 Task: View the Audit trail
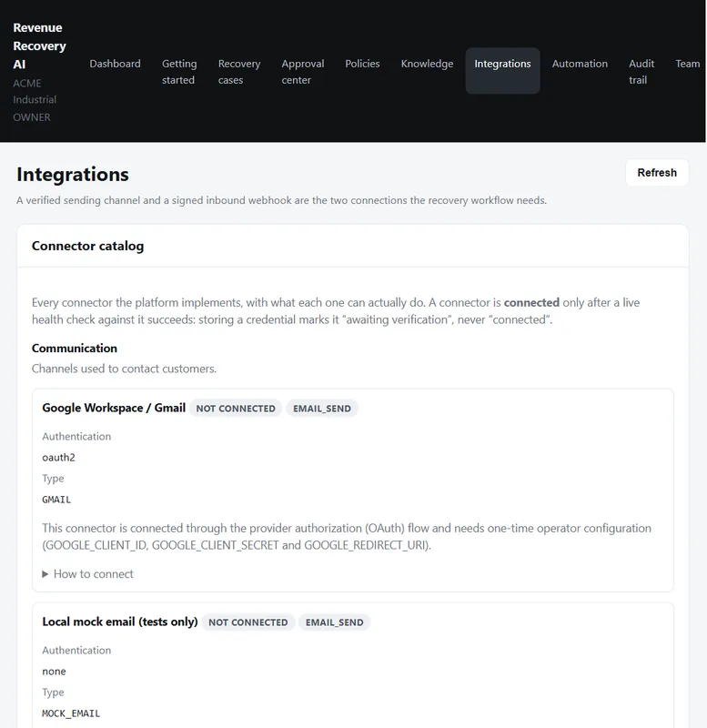[x=641, y=72]
